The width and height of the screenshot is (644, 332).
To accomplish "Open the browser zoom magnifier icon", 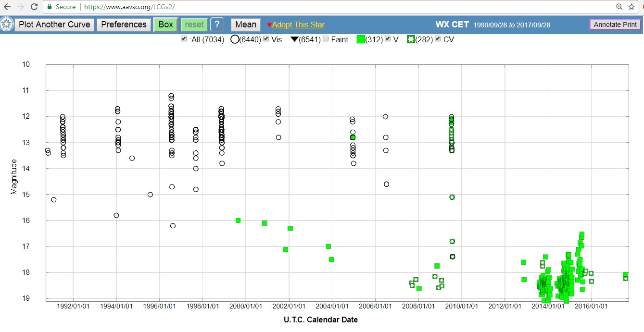I will point(619,7).
